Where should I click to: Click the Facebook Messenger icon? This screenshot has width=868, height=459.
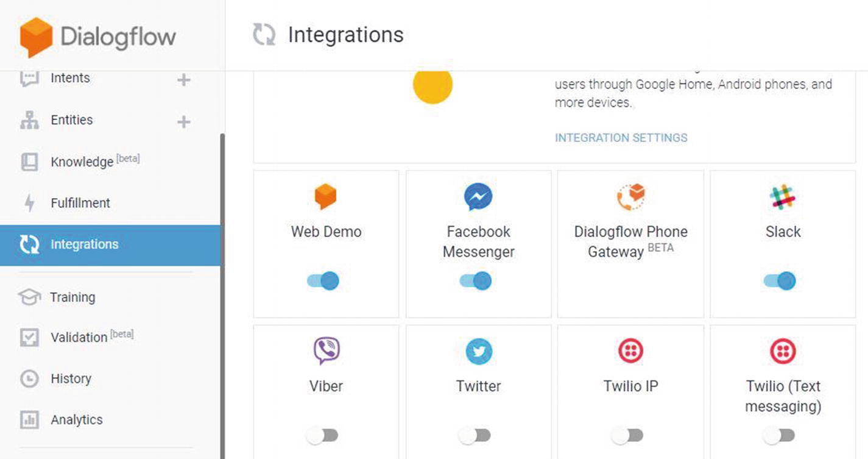click(x=478, y=197)
